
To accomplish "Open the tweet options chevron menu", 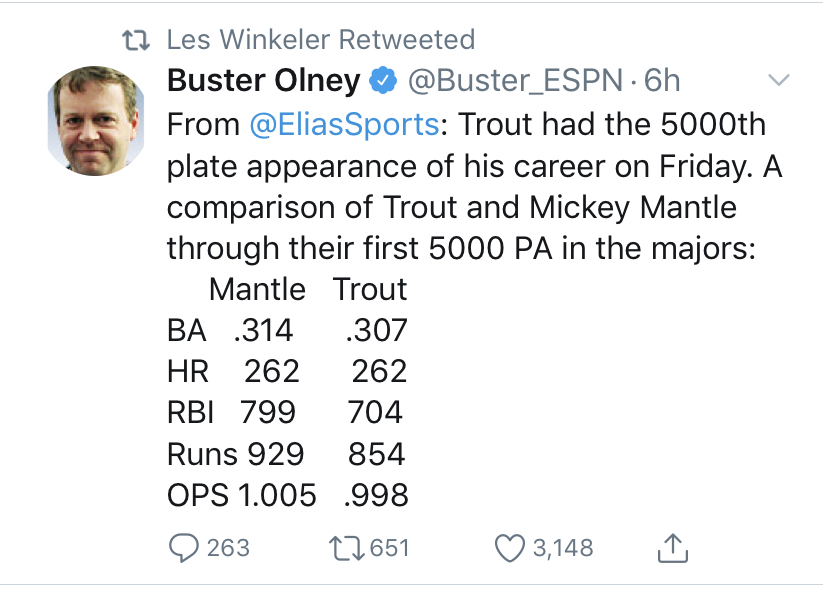I will tap(778, 80).
